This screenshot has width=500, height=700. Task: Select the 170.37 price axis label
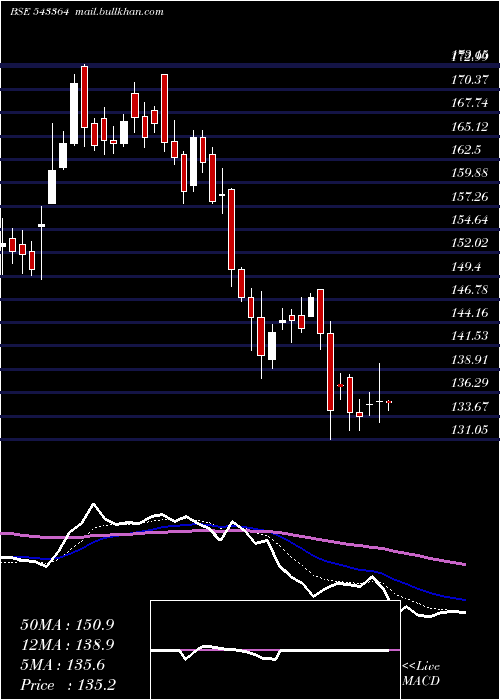pos(470,80)
